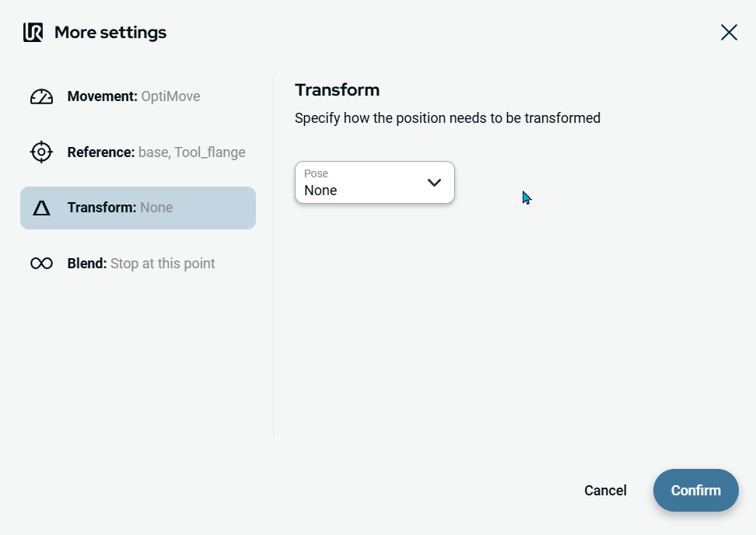Image resolution: width=756 pixels, height=535 pixels.
Task: Open the Movement settings section
Action: coord(103,96)
